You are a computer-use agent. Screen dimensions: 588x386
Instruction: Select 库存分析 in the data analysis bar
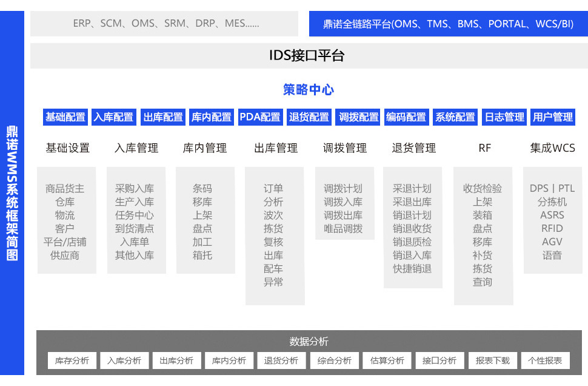(x=72, y=360)
